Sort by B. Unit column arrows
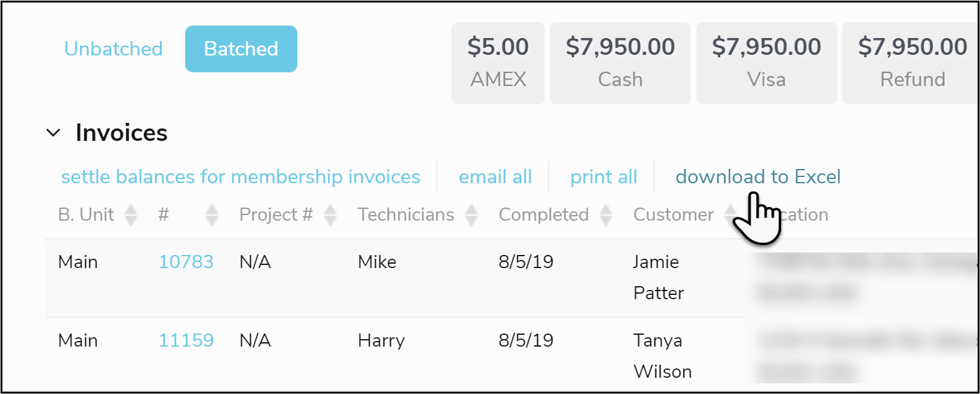 [131, 214]
